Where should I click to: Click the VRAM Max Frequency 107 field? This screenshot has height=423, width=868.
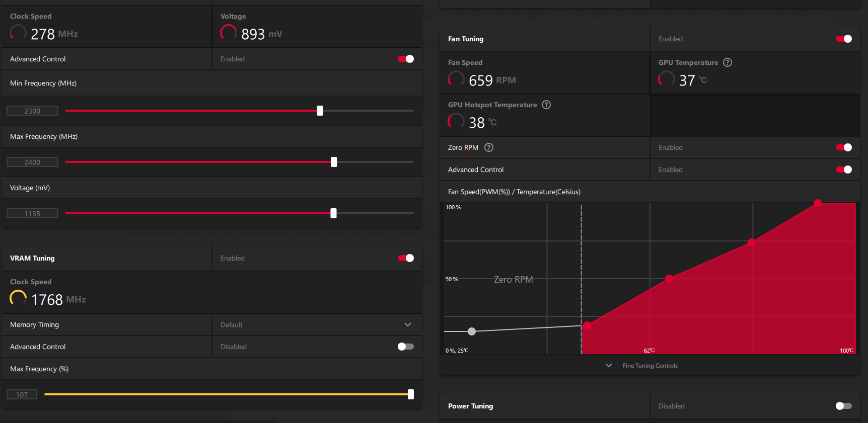(22, 394)
